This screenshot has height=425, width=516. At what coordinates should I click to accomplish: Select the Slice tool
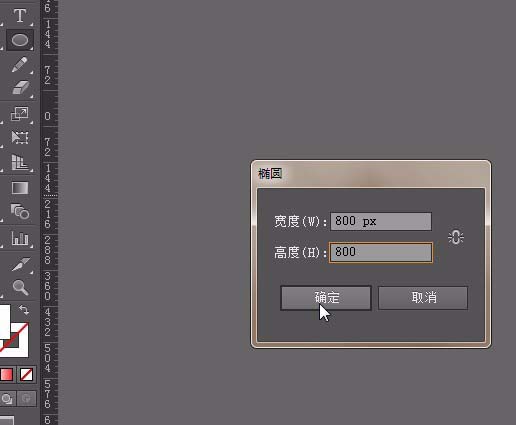click(20, 264)
